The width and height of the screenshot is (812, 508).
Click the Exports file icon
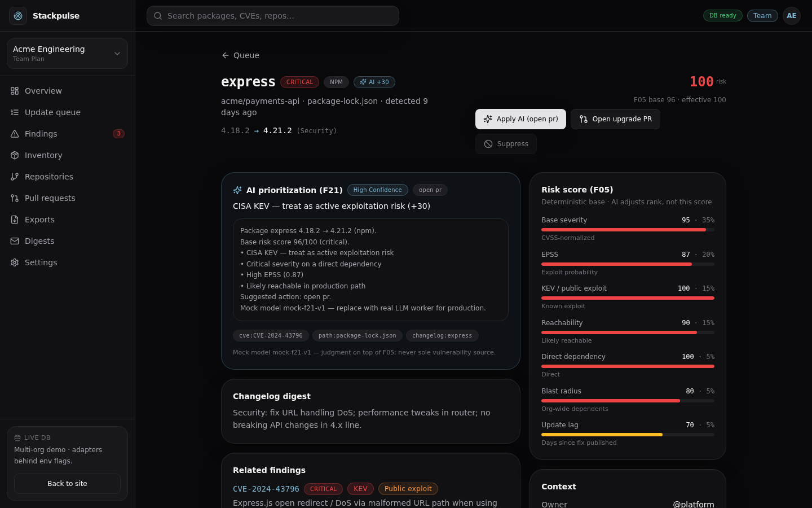pyautogui.click(x=15, y=220)
